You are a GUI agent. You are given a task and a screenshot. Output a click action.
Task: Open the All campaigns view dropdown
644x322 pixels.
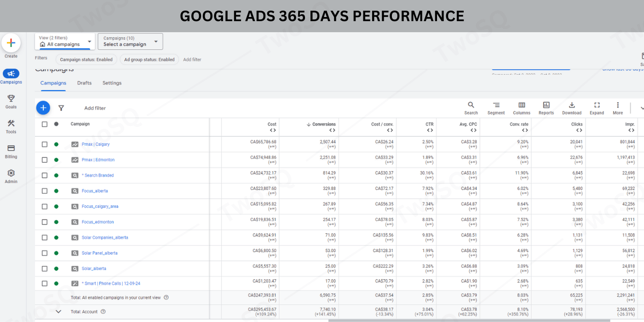tap(65, 41)
